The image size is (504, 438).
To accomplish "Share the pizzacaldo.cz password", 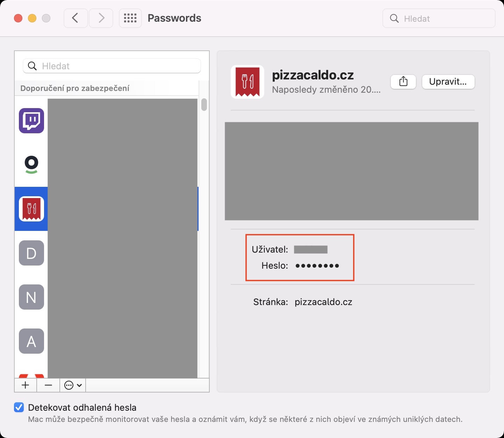I will (403, 82).
